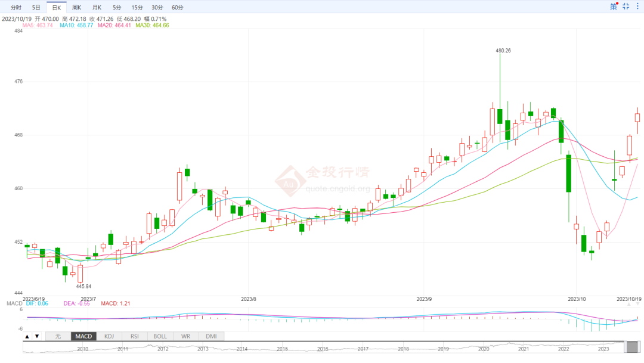Select the 日K daily candlestick tab
The width and height of the screenshot is (644, 363).
click(x=57, y=7)
